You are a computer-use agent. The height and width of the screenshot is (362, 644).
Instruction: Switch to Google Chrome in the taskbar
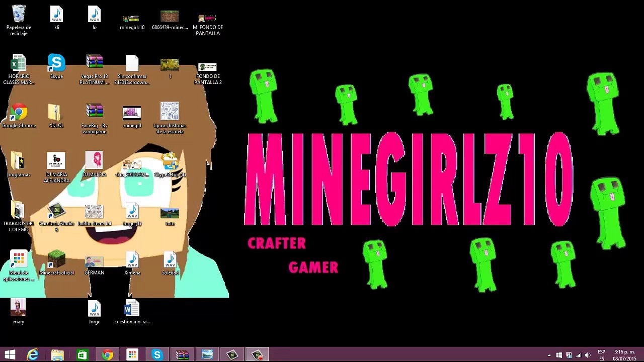107,355
